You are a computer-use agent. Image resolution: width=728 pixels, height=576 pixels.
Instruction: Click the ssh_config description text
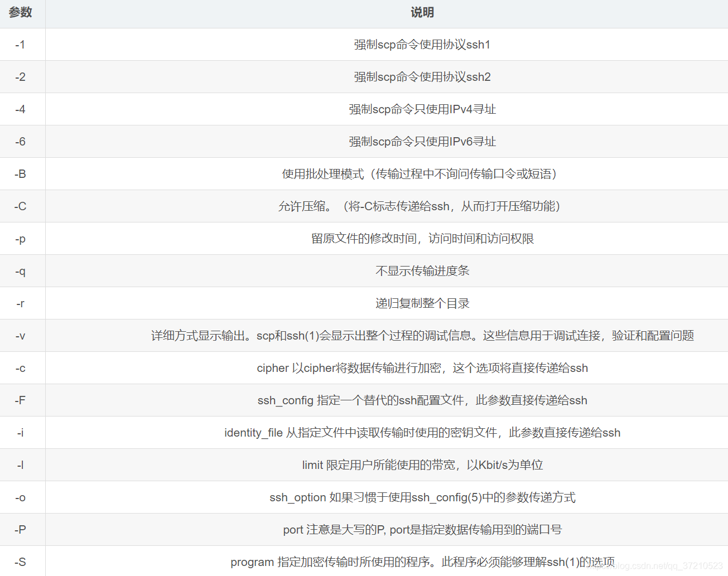click(422, 400)
